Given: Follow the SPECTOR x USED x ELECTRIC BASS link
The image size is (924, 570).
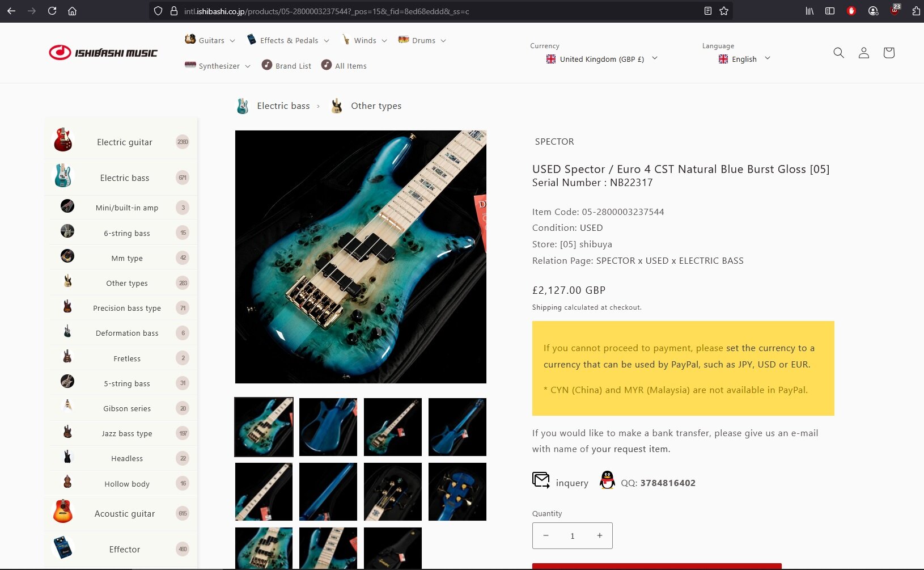Looking at the screenshot, I should 670,261.
